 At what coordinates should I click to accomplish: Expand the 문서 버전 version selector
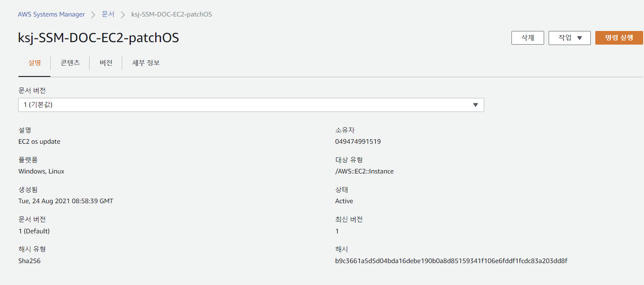point(251,105)
